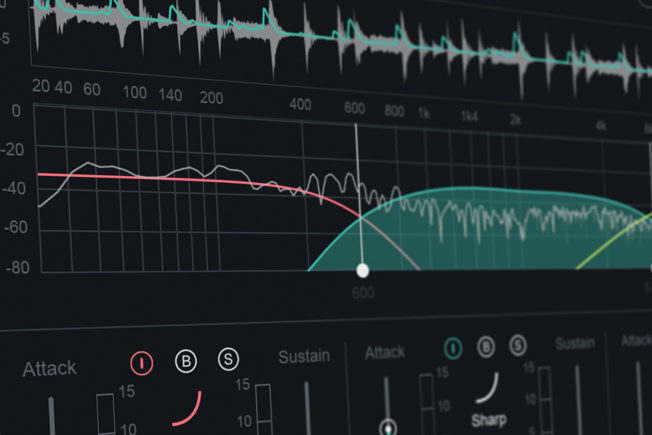Toggle the teal band power button

tap(452, 348)
